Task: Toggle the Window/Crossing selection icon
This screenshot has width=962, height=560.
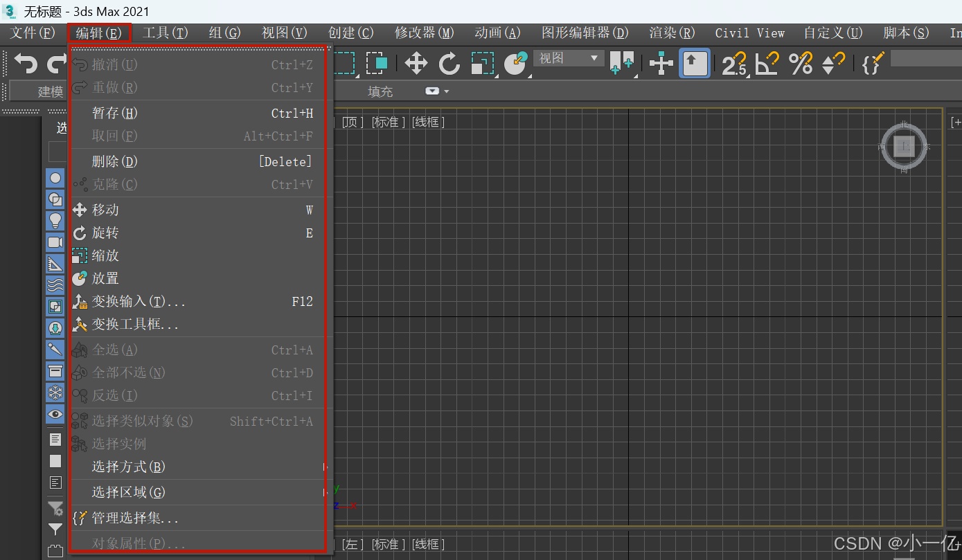Action: pos(377,64)
